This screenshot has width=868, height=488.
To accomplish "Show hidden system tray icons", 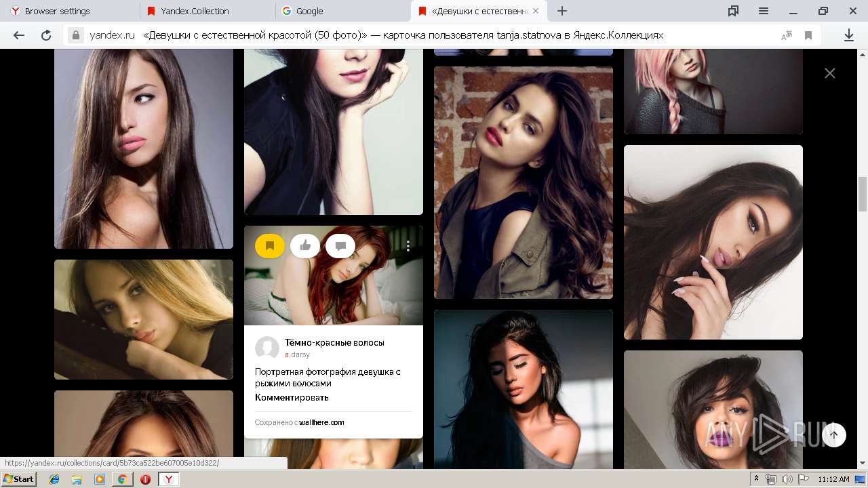I will [757, 479].
